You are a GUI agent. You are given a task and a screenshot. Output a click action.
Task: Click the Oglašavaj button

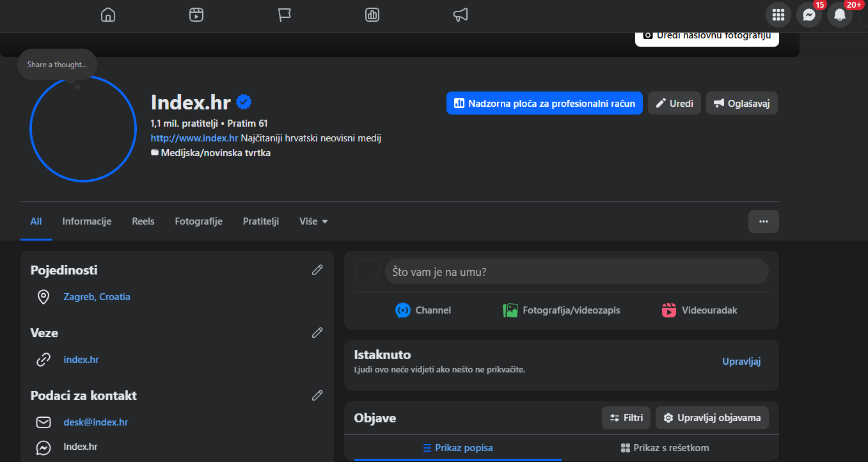click(742, 103)
